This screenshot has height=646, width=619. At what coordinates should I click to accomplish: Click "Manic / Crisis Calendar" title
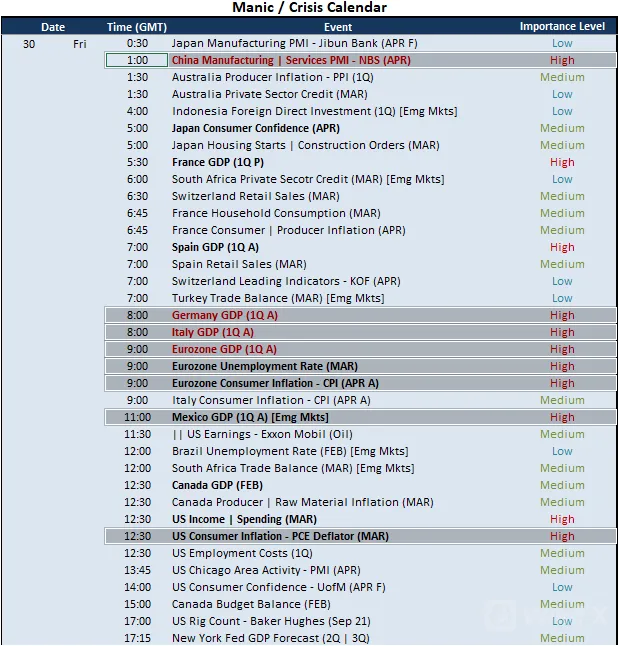[310, 7]
